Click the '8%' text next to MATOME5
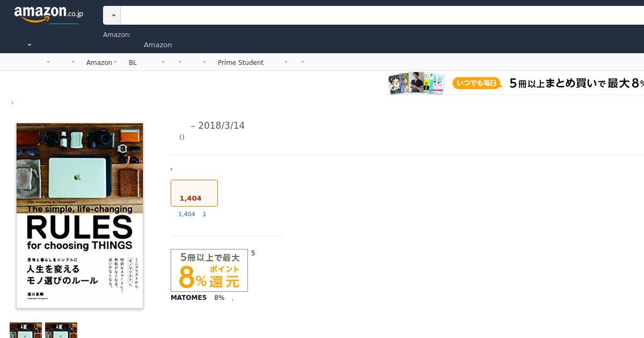 (x=219, y=298)
